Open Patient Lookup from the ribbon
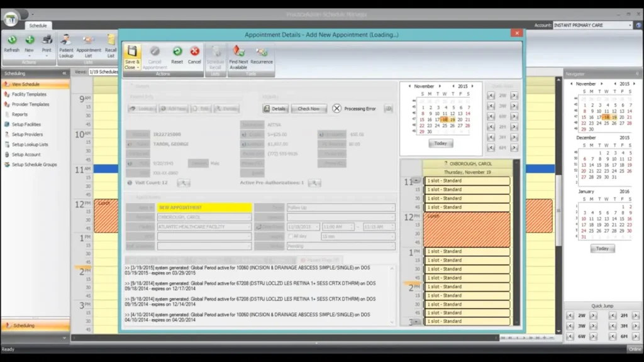 click(x=65, y=46)
